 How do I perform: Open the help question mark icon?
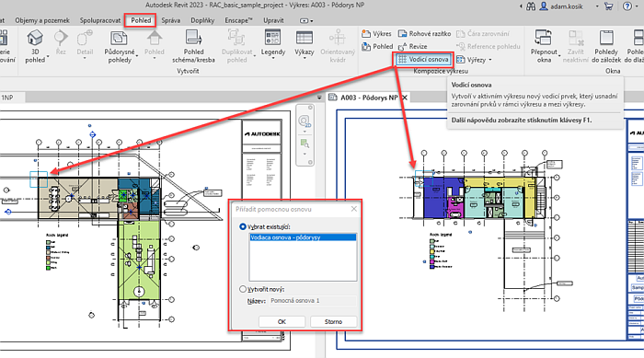pyautogui.click(x=627, y=6)
